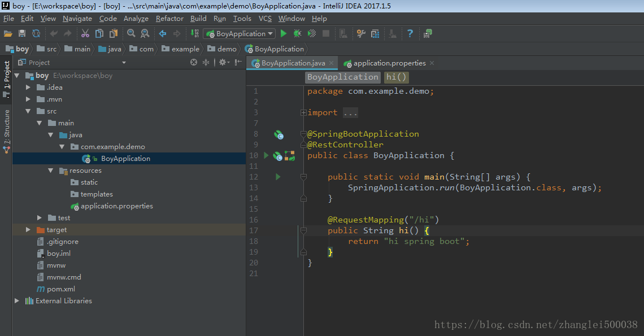Image resolution: width=644 pixels, height=336 pixels.
Task: Click the Debug bug icon in toolbar
Action: point(297,34)
